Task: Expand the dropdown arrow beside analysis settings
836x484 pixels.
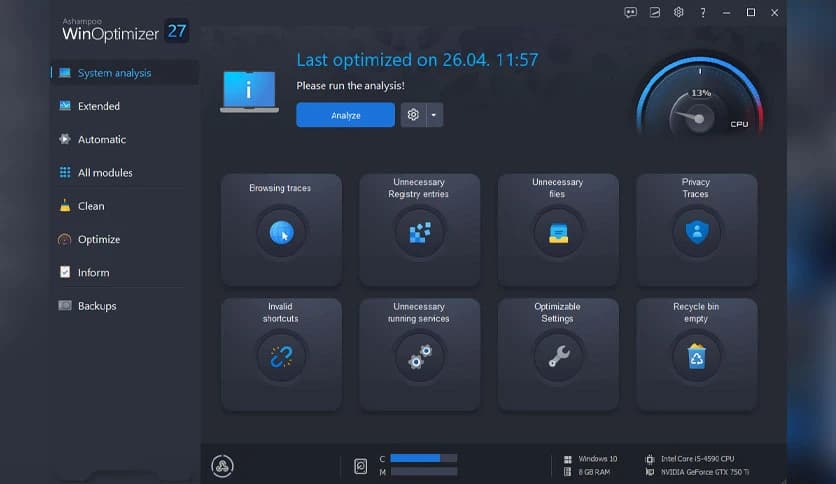Action: tap(434, 115)
